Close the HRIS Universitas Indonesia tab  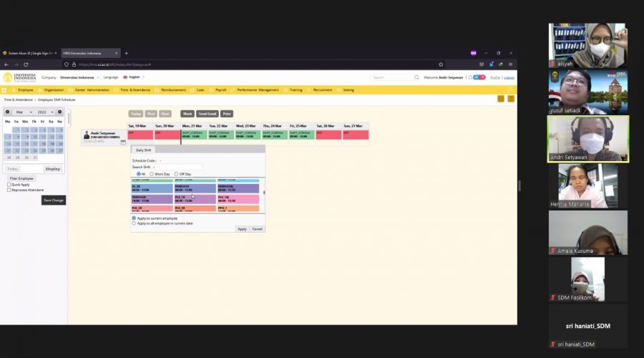(116, 53)
